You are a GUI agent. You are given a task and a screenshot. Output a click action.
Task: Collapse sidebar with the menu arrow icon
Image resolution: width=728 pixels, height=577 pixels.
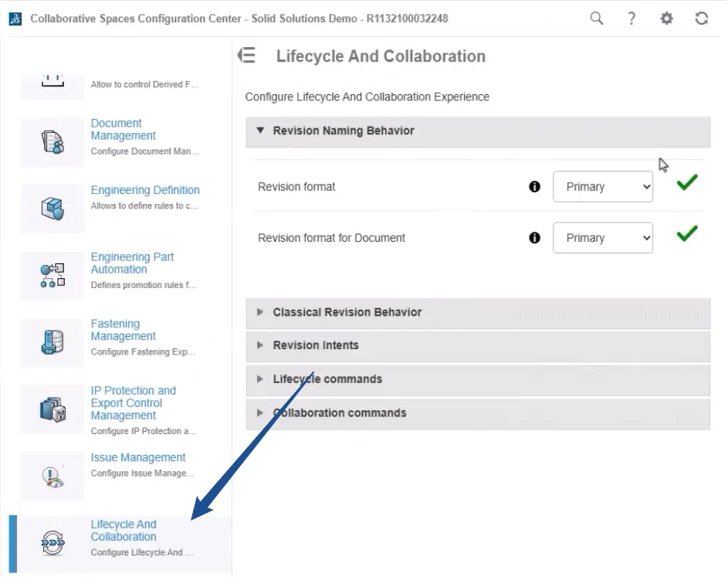click(246, 56)
